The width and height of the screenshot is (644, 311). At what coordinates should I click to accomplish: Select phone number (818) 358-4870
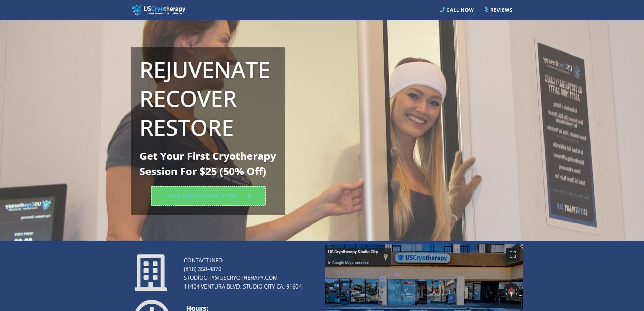[202, 269]
